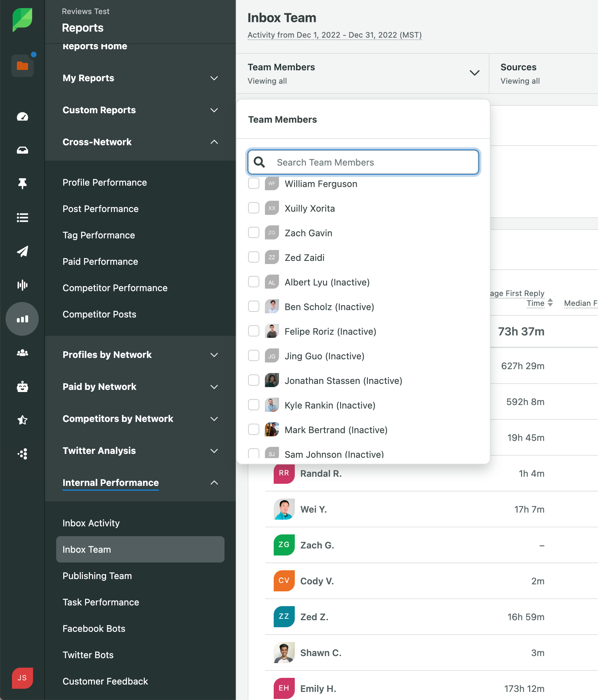This screenshot has width=598, height=700.
Task: Open the Bots robot icon
Action: (22, 387)
